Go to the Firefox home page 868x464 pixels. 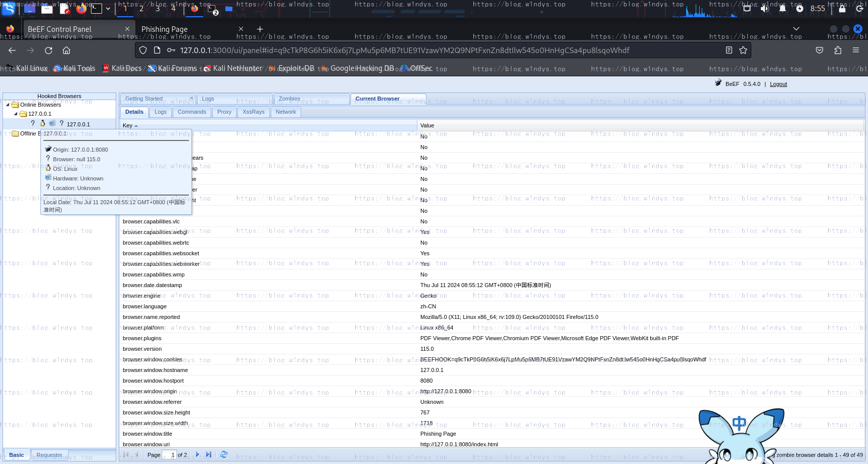tap(66, 51)
